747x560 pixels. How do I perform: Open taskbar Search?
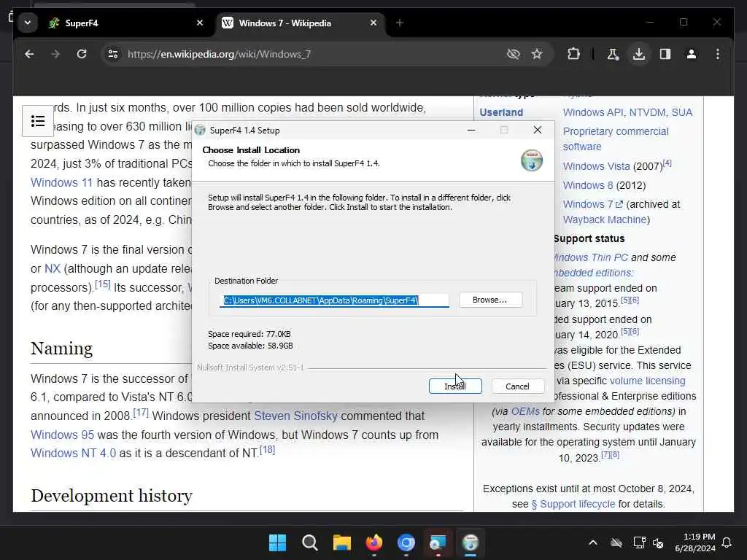point(309,542)
